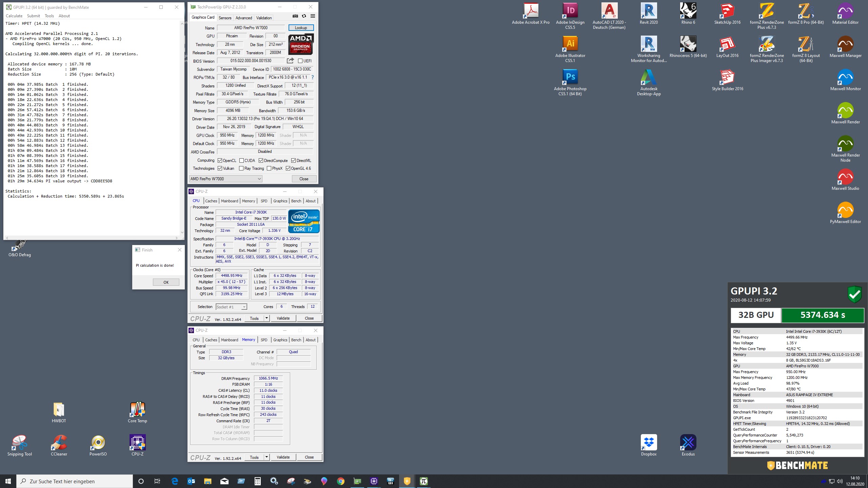Viewport: 868px width, 488px height.
Task: Open GPU-Z hamburger menu icon
Action: (x=313, y=16)
